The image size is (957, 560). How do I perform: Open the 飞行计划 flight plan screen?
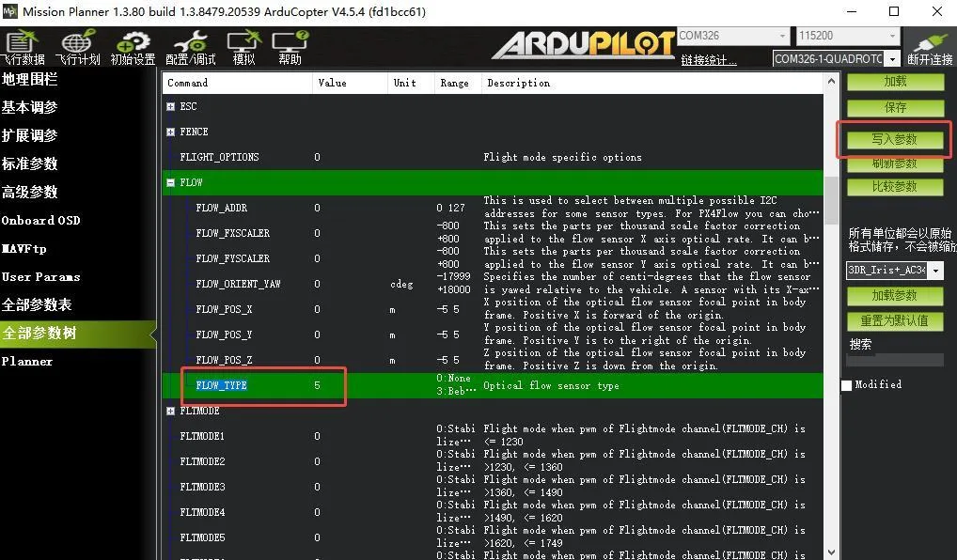[x=77, y=48]
